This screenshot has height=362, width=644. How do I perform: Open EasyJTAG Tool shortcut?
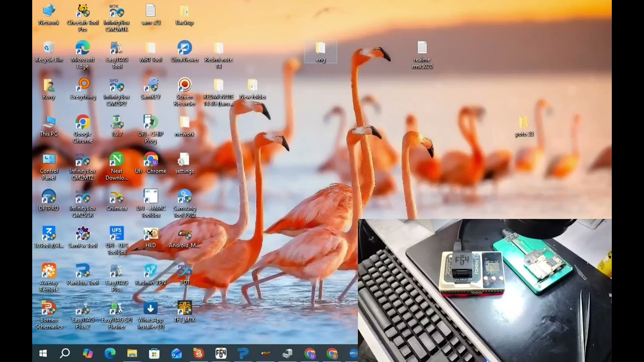[x=117, y=55]
